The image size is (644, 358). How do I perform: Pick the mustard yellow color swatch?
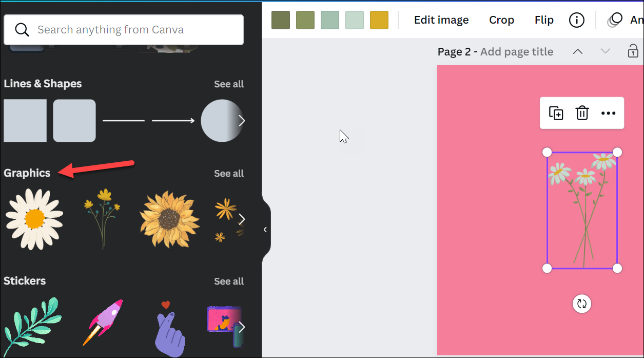[379, 20]
